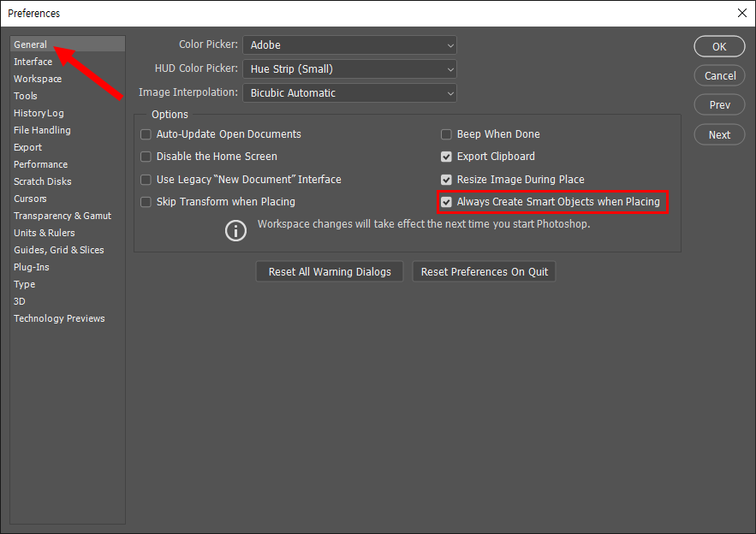Go to previous preferences page with Prev
Screen dimensions: 756x534
(x=719, y=104)
